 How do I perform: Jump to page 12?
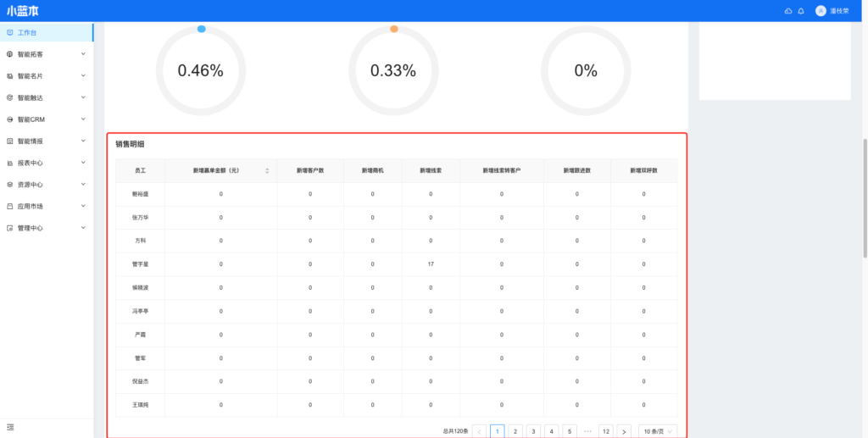click(605, 431)
